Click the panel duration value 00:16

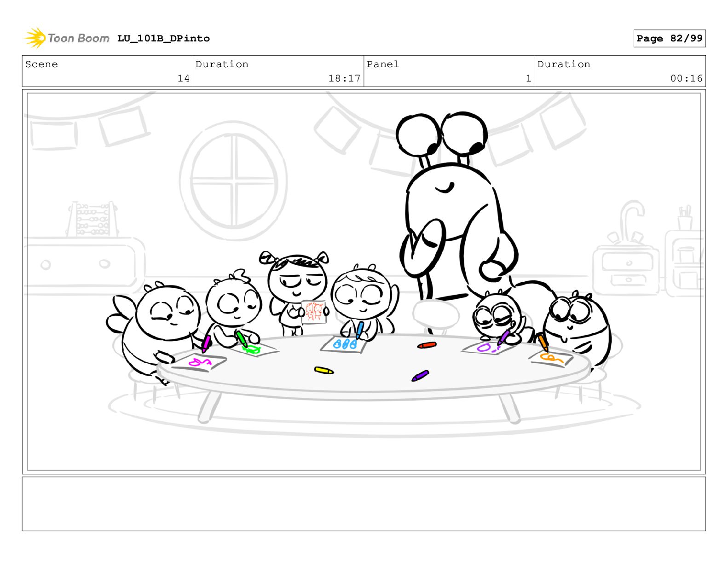686,78
